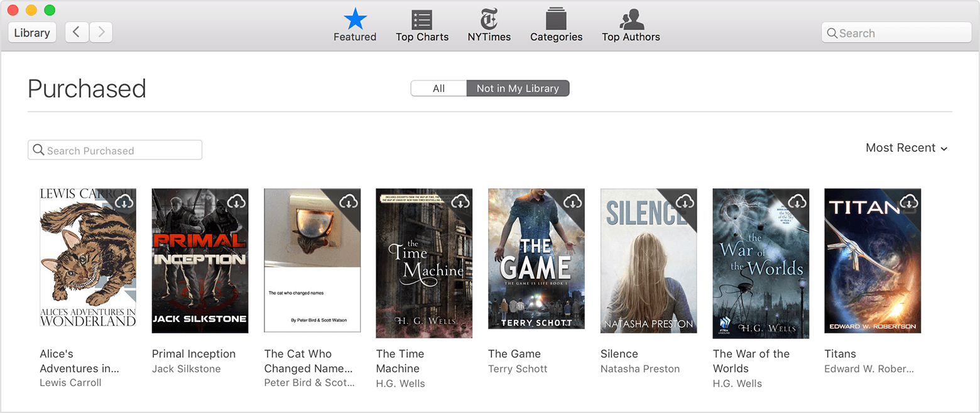Download The War of the Worlds cloud icon
This screenshot has width=980, height=413.
797,201
